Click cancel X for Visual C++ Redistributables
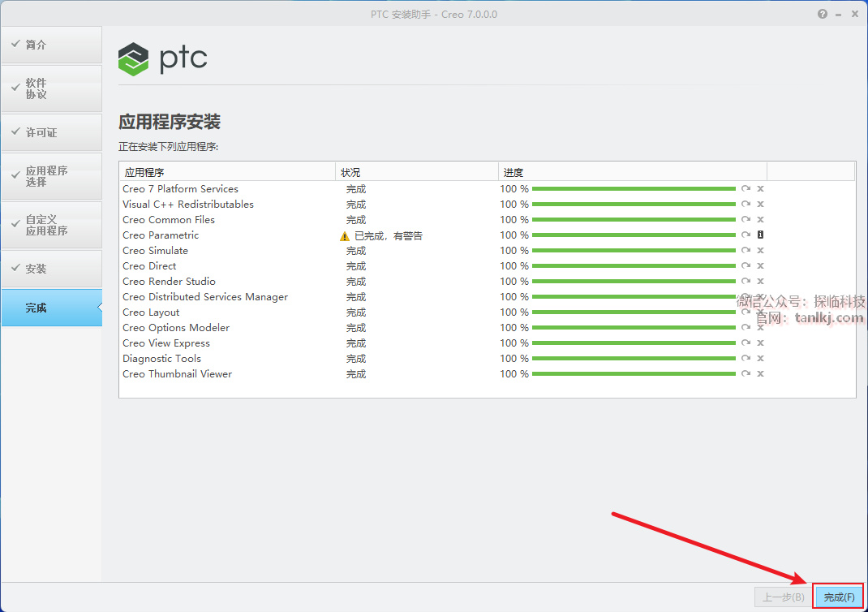868x612 pixels. coord(761,205)
